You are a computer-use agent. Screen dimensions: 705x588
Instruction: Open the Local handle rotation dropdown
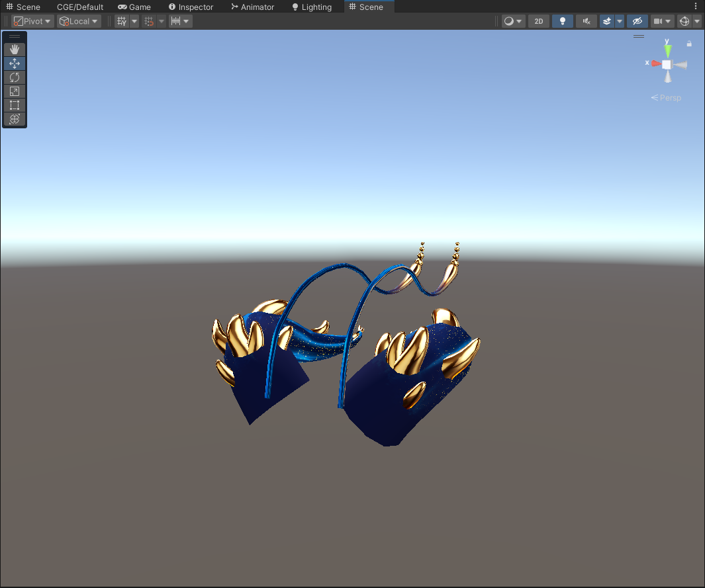[79, 21]
